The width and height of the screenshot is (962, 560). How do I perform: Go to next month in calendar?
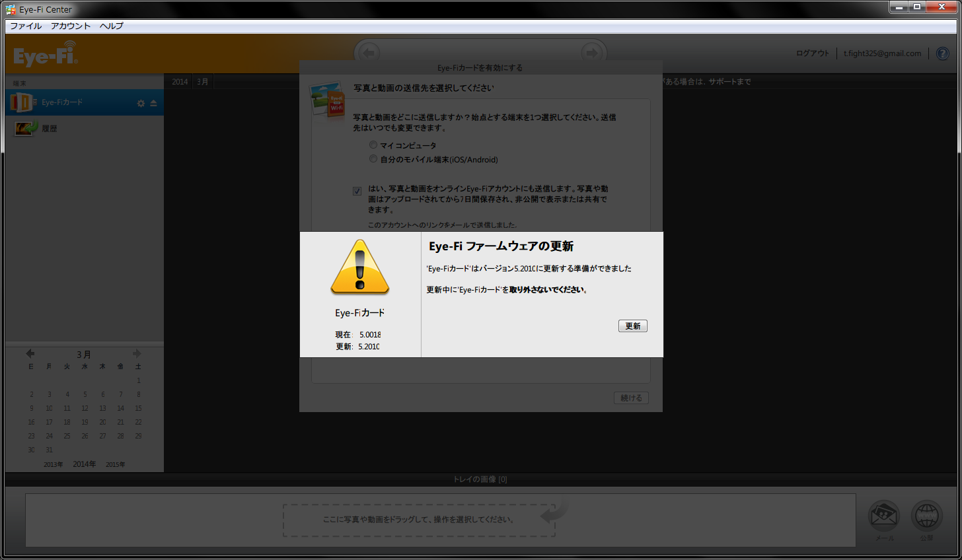point(137,353)
